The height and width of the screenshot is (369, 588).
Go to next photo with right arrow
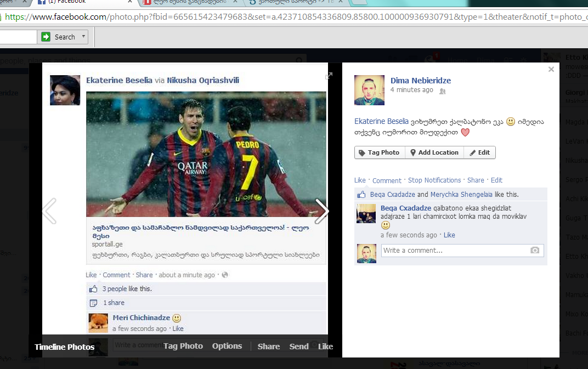tap(321, 211)
